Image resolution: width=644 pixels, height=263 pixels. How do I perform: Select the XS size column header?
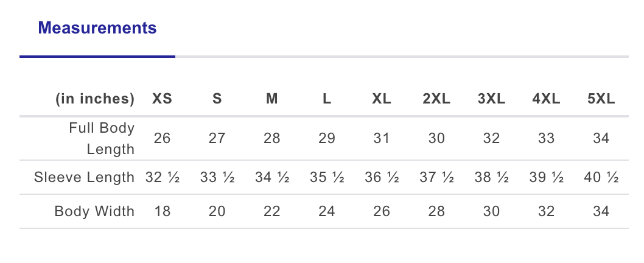coord(162,99)
